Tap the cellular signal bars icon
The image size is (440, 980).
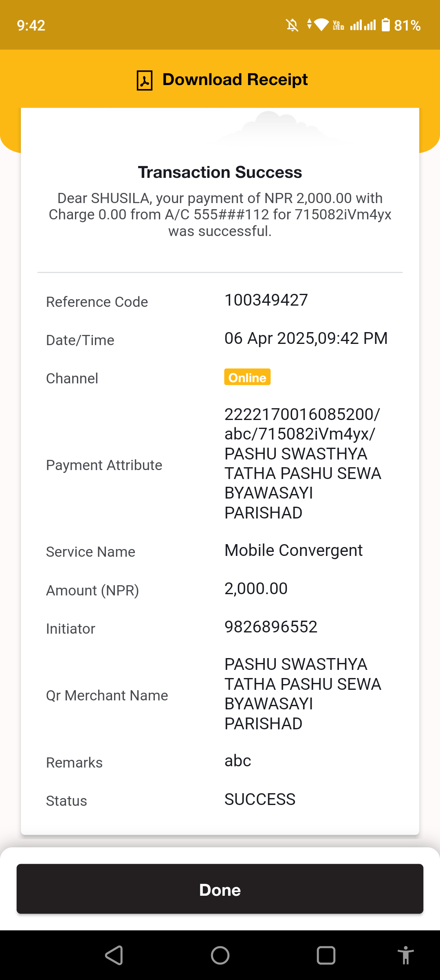(x=363, y=25)
